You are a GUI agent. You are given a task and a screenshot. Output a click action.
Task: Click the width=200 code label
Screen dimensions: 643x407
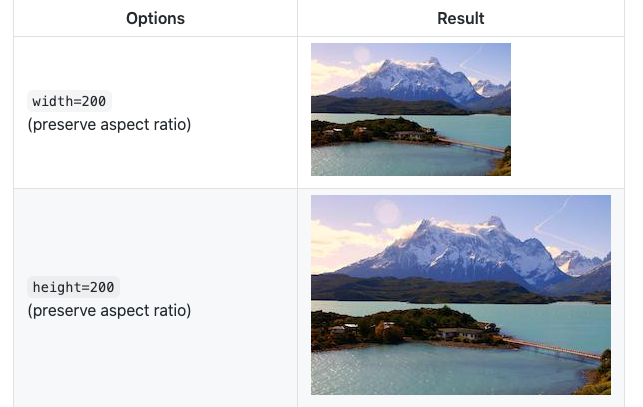[70, 101]
